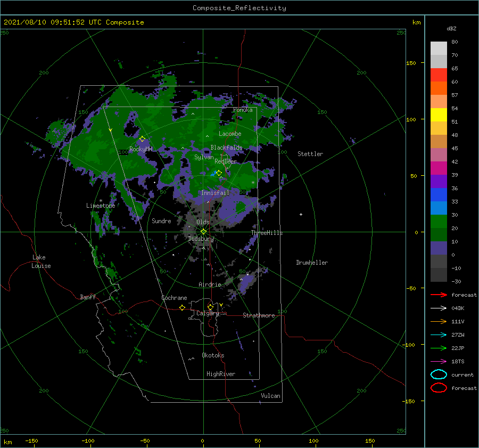Click the darkest grey -30 to -10 dBZ swatch
This screenshot has width=479, height=448.
click(439, 275)
